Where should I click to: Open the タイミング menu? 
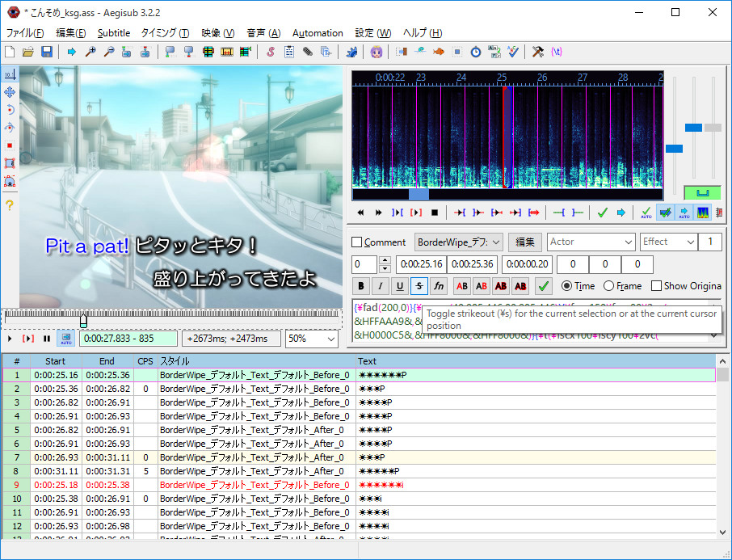tap(165, 33)
